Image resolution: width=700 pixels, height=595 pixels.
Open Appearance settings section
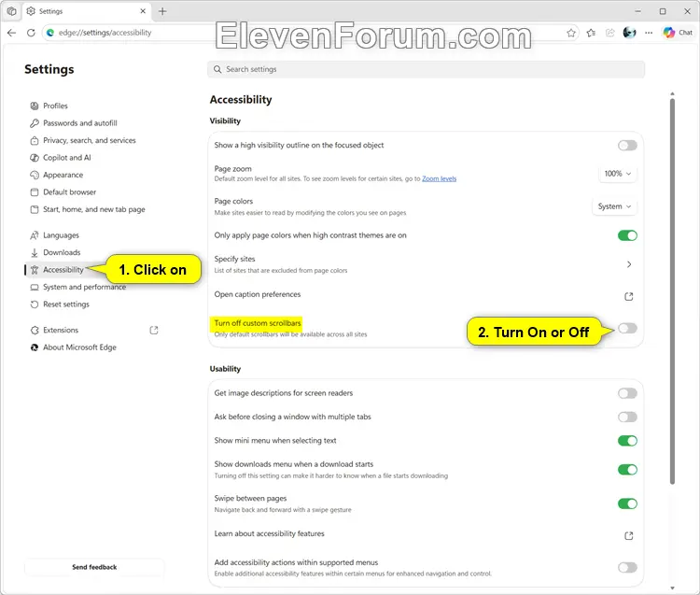click(x=63, y=175)
